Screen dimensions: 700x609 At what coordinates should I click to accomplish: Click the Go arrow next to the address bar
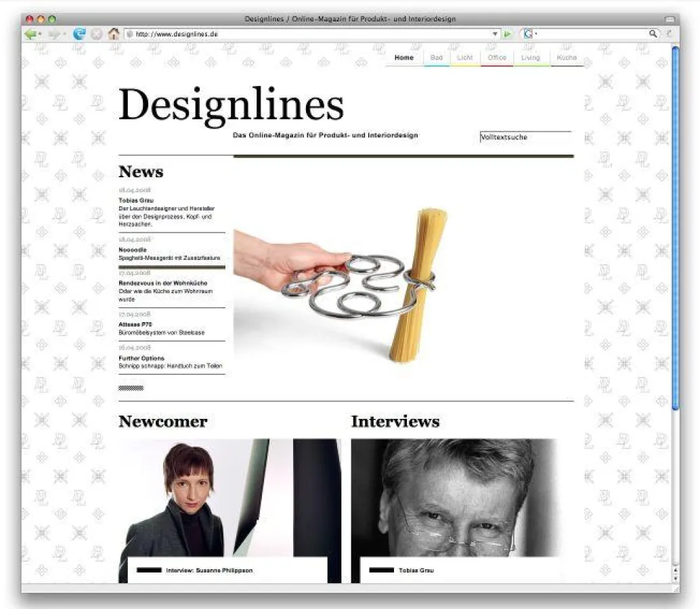click(507, 33)
